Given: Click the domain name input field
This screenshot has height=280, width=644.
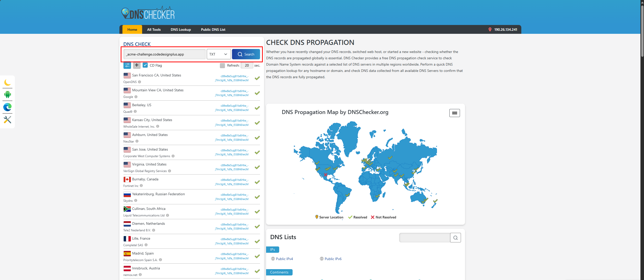Looking at the screenshot, I should [165, 54].
